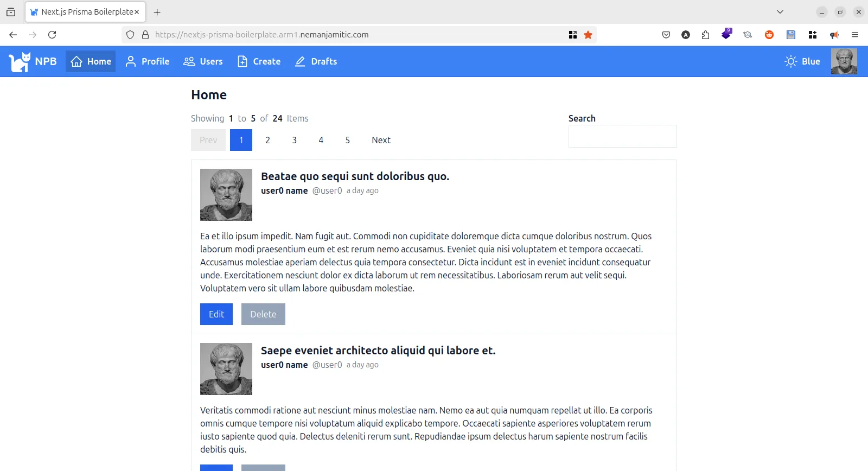Open the Blue theme color selector
The height and width of the screenshot is (471, 868).
(810, 61)
